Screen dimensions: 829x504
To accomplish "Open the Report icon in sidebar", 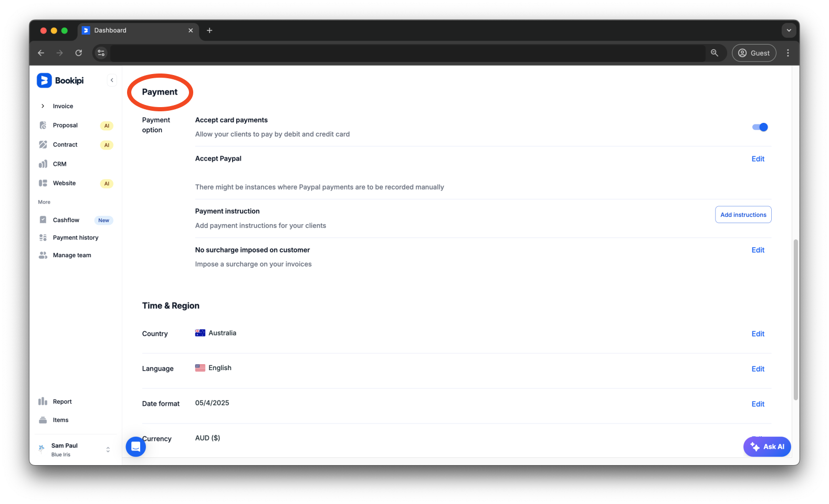I will tap(43, 402).
